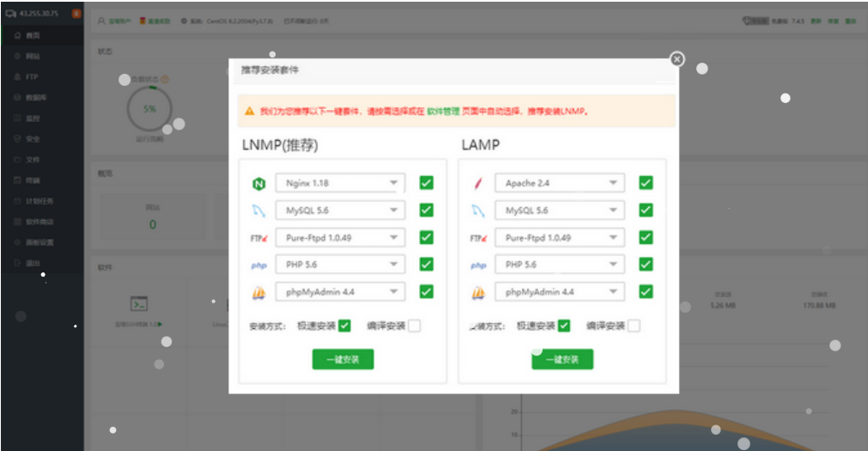Click the FTP icon in LNMP list
The width and height of the screenshot is (868, 451).
(259, 238)
